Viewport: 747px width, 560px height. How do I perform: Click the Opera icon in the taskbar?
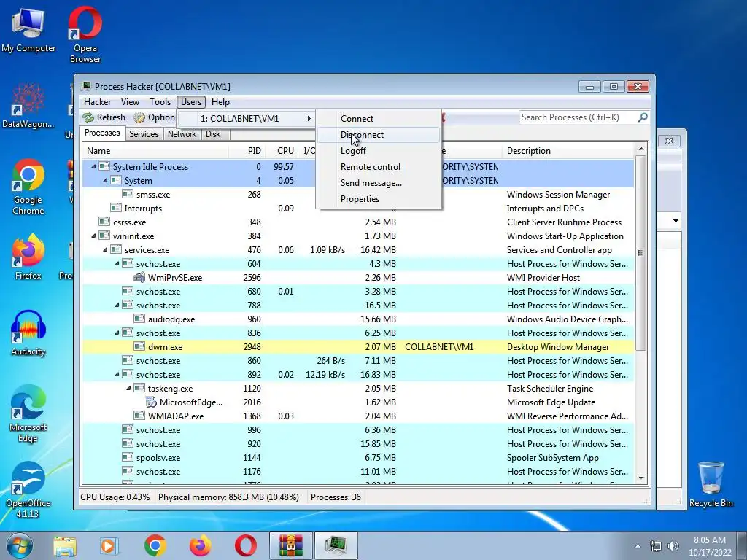[x=245, y=545]
